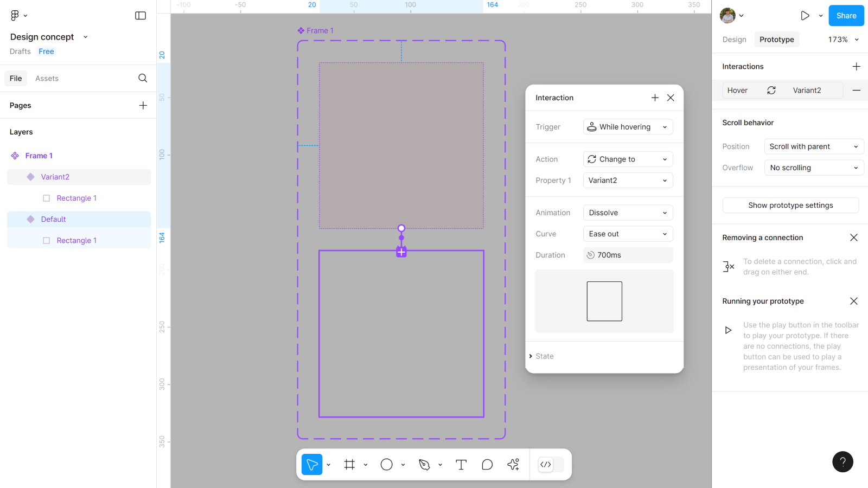Image resolution: width=868 pixels, height=488 pixels.
Task: Click the Duration field showing 700ms
Action: (628, 255)
